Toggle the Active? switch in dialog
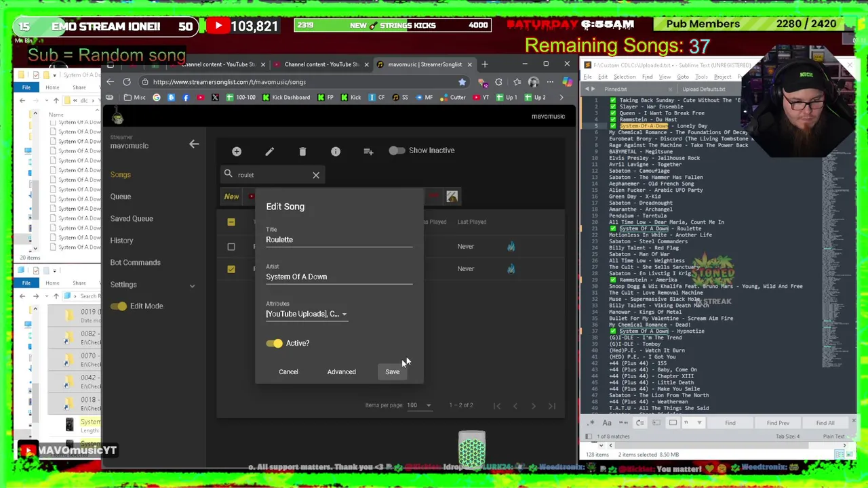 coord(274,343)
